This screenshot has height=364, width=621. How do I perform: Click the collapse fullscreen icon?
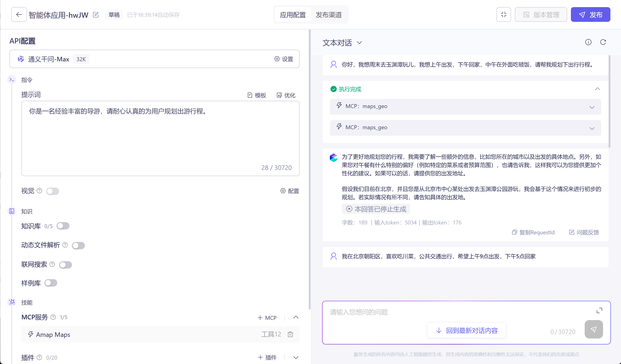click(x=504, y=14)
